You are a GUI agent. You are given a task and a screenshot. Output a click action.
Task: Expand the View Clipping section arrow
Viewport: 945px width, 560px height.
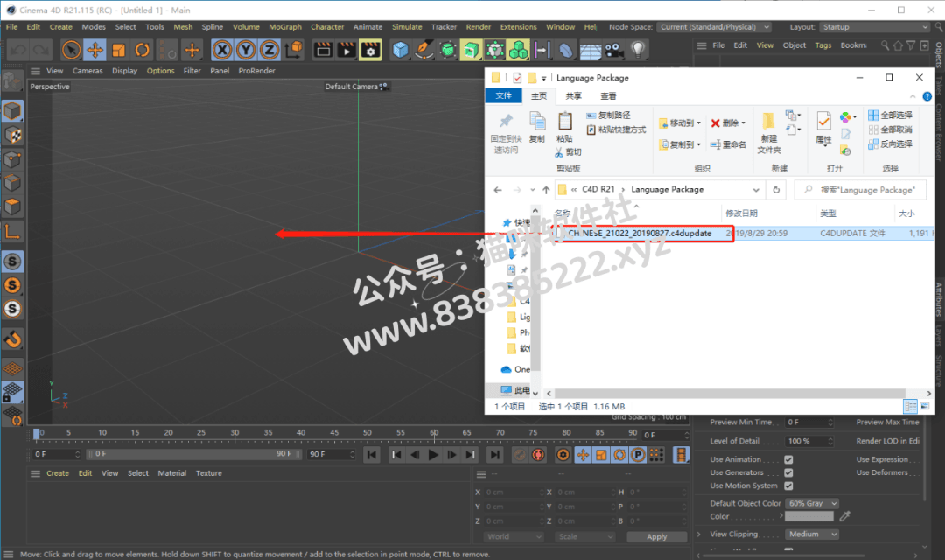(x=699, y=534)
